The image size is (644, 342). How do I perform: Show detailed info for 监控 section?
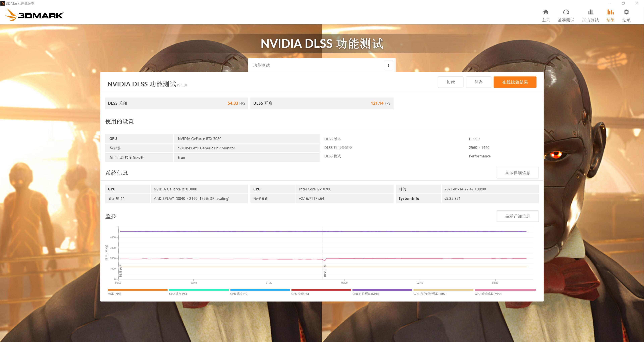pyautogui.click(x=518, y=216)
